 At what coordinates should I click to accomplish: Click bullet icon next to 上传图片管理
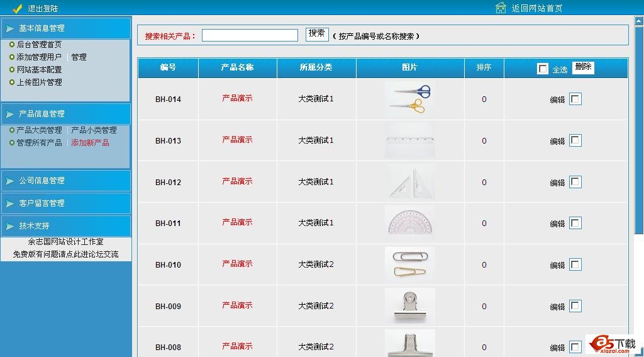11,82
